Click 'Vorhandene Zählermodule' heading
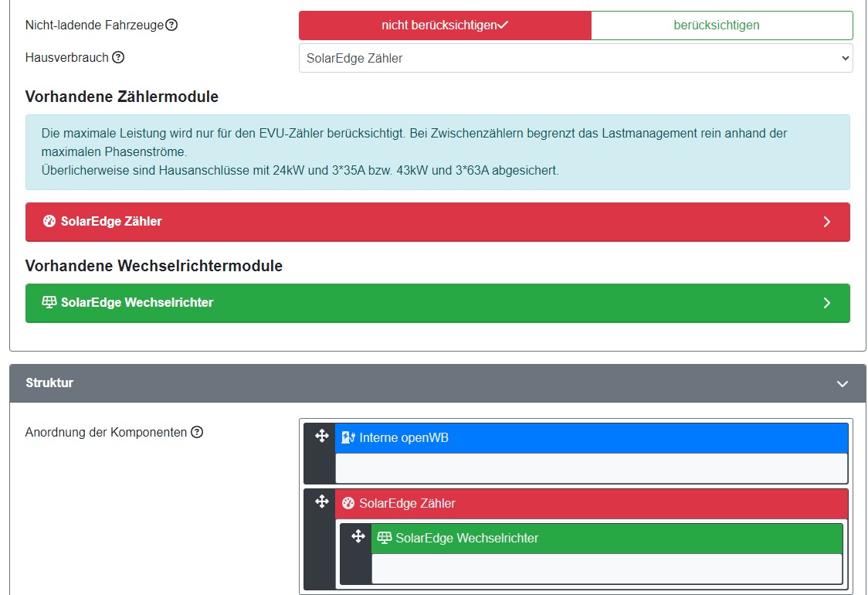This screenshot has width=868, height=595. pyautogui.click(x=122, y=97)
